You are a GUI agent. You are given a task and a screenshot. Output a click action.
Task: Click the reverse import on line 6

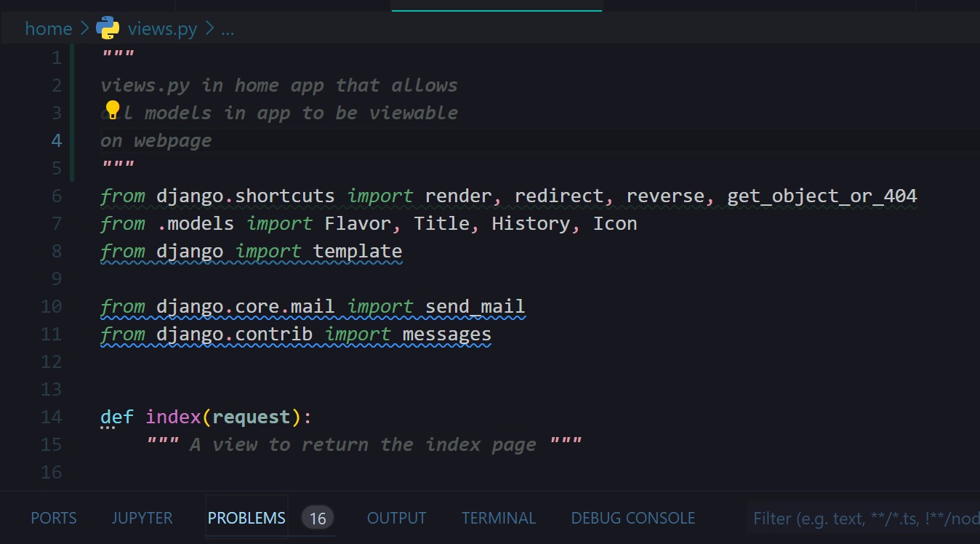pos(664,196)
